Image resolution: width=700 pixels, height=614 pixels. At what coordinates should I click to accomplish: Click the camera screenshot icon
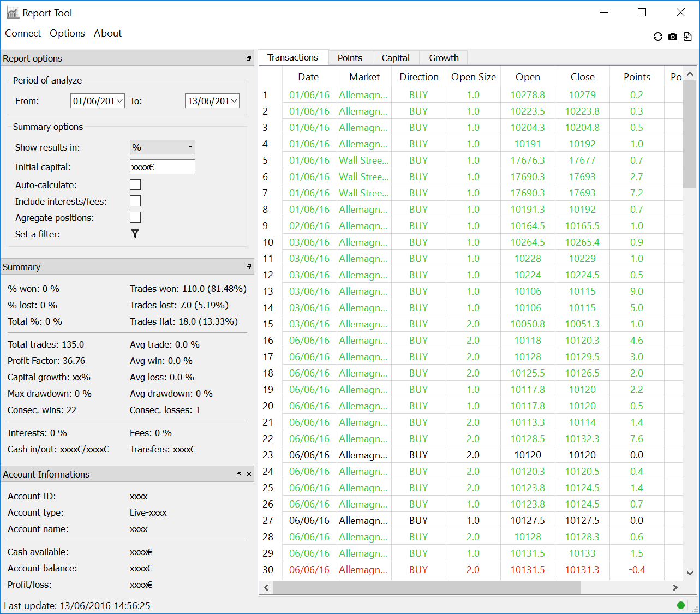pyautogui.click(x=673, y=37)
